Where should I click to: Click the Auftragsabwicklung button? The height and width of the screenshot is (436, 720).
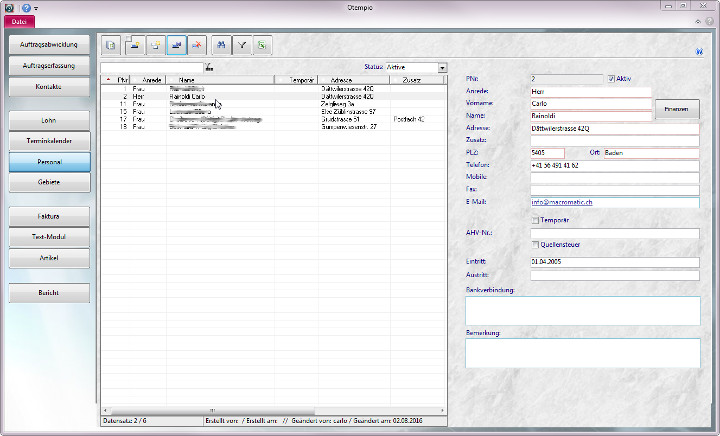click(x=49, y=45)
